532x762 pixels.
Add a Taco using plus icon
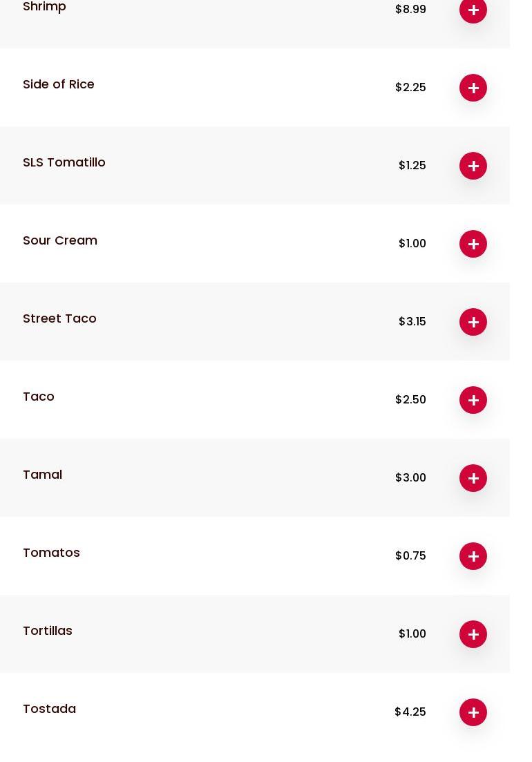[x=473, y=400]
